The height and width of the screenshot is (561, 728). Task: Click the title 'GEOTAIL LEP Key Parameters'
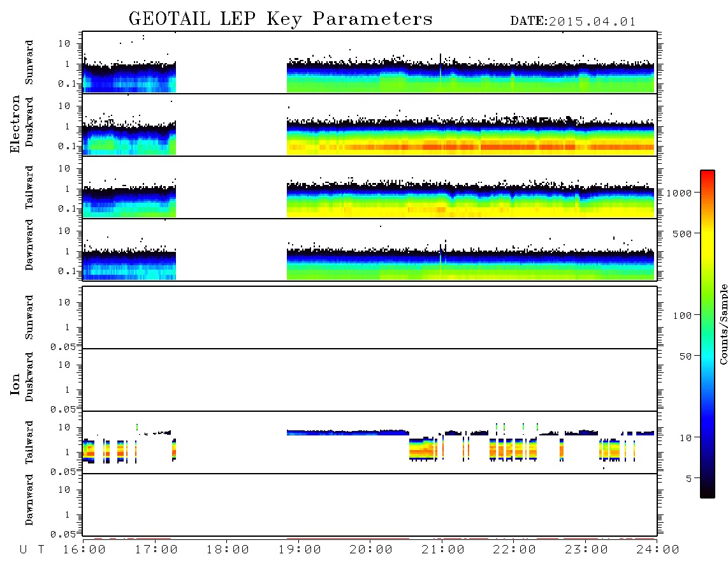(x=280, y=19)
